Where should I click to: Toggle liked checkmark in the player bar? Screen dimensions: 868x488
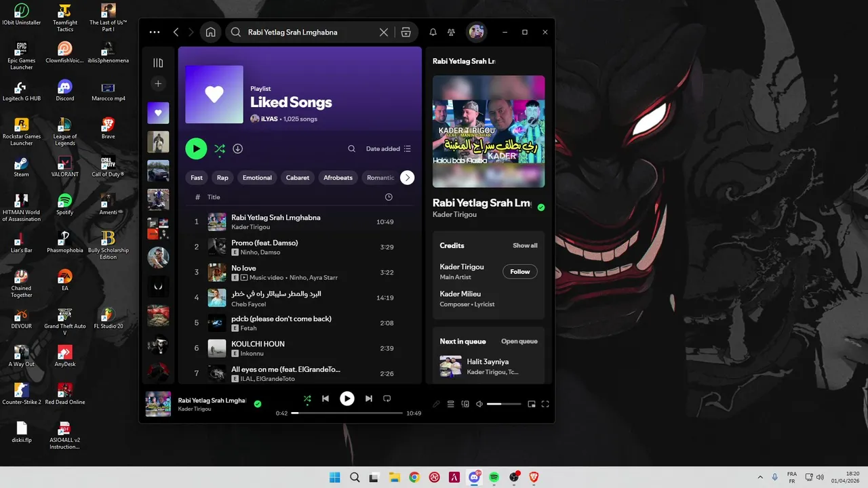(258, 404)
